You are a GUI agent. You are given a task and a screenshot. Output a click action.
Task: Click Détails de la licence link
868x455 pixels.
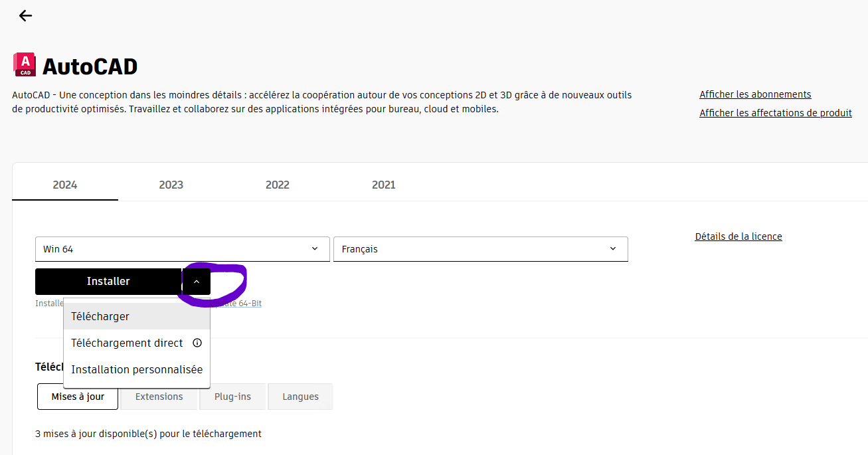click(x=738, y=236)
